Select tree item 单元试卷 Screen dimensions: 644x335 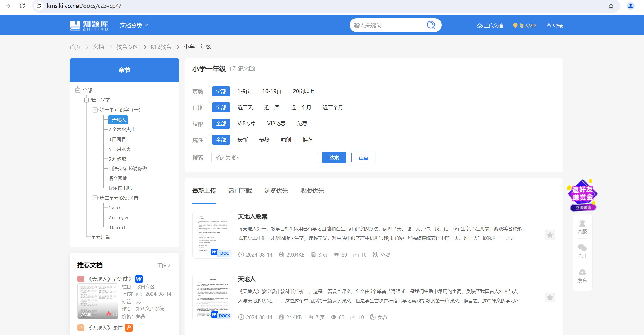(100, 237)
